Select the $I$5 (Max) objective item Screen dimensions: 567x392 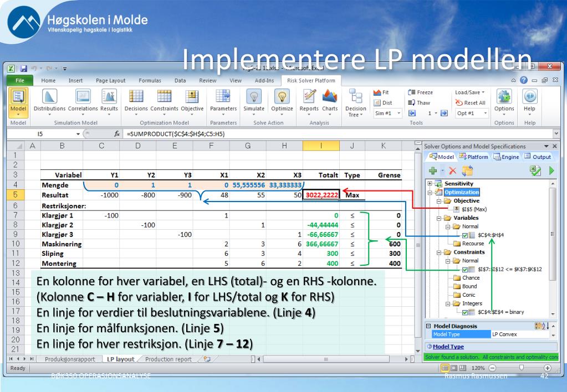click(x=474, y=209)
